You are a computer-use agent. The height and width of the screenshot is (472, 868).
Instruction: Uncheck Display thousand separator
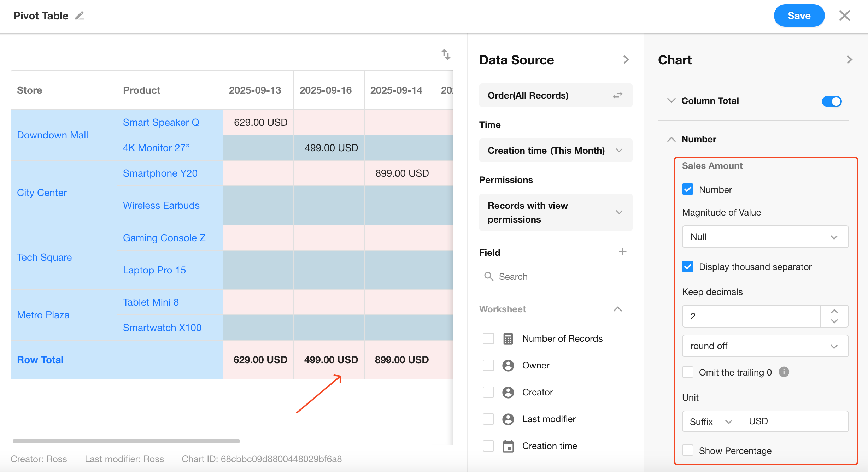tap(688, 267)
